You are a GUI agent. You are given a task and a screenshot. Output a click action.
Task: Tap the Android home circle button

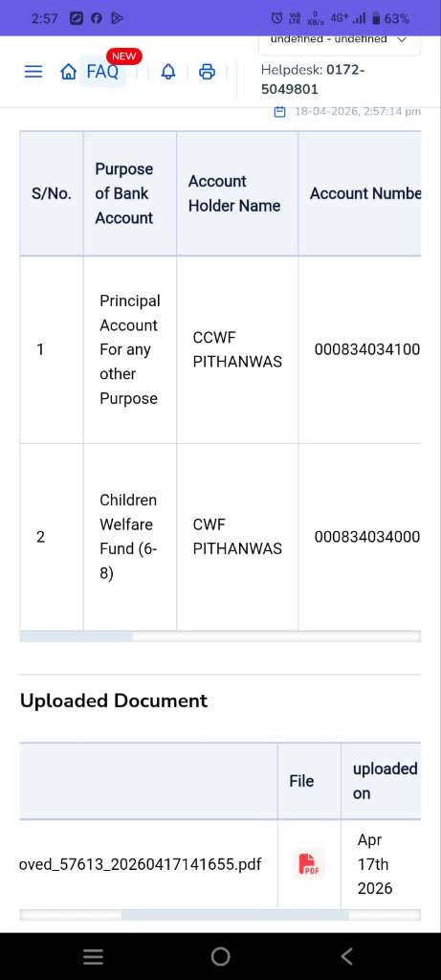click(x=220, y=956)
